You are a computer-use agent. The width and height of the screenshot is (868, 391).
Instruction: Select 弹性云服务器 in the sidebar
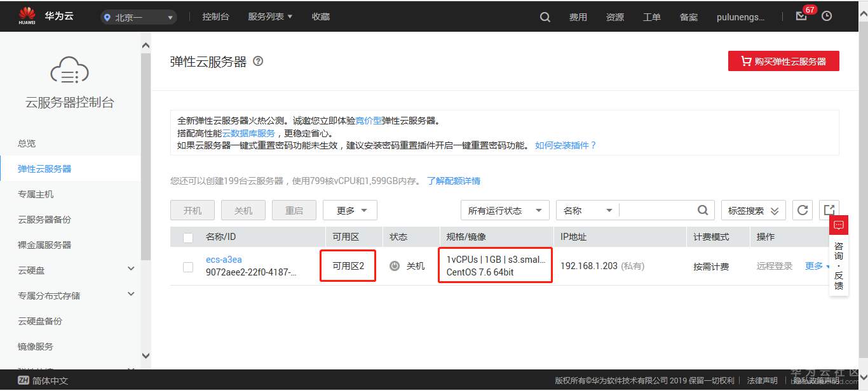click(x=70, y=169)
